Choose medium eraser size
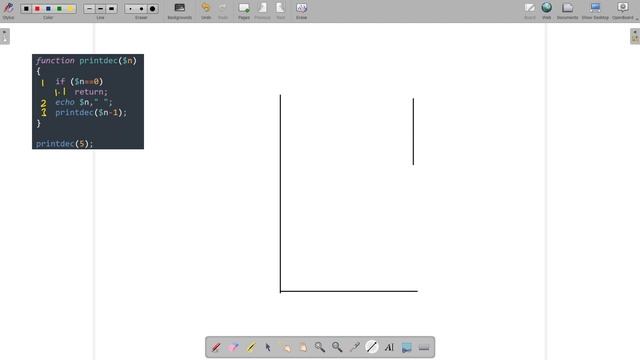Screen dimensions: 640x360 click(141, 9)
